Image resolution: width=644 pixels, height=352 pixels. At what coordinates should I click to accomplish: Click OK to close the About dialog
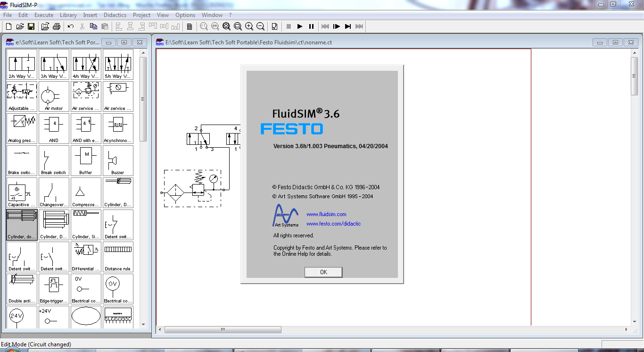323,272
